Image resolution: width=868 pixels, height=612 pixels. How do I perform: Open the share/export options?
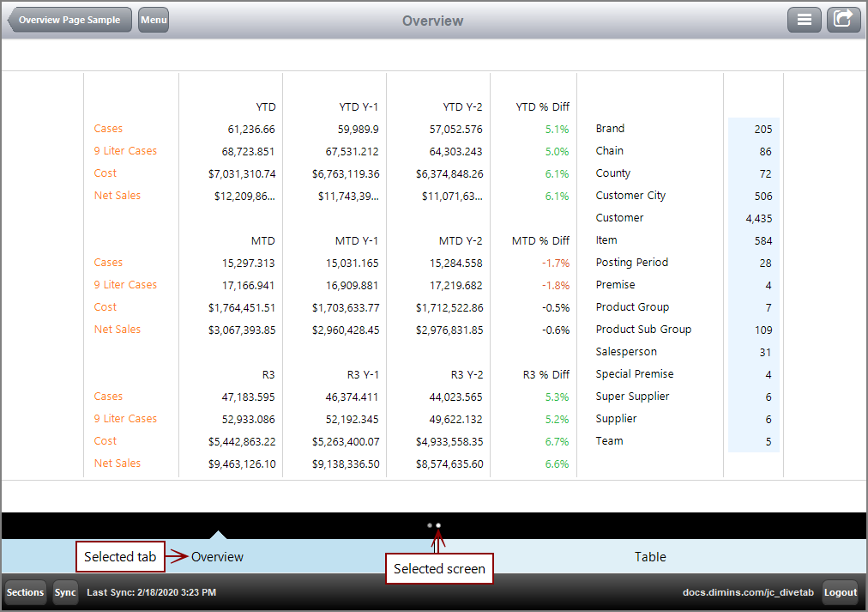843,19
